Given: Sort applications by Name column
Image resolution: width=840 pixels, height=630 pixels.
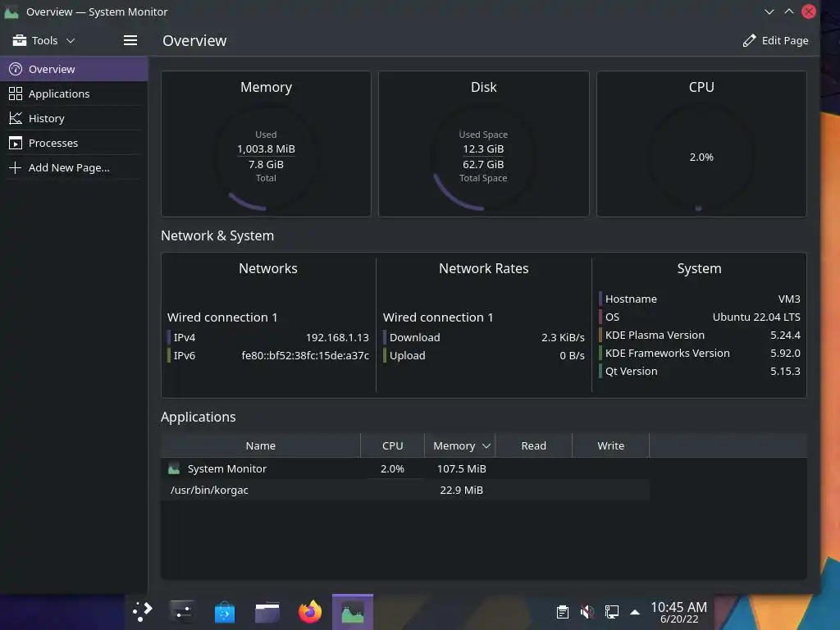Looking at the screenshot, I should (x=260, y=445).
